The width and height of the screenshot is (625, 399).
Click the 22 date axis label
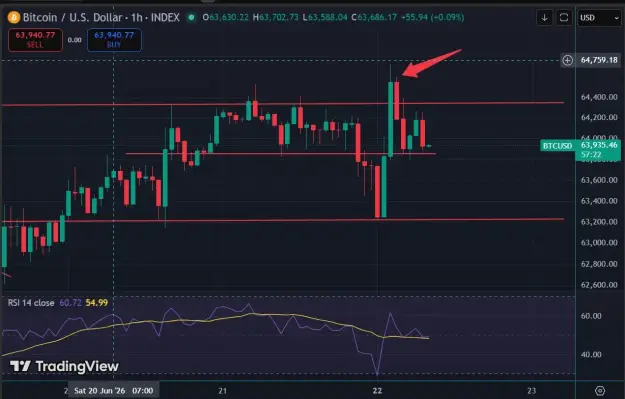(377, 391)
